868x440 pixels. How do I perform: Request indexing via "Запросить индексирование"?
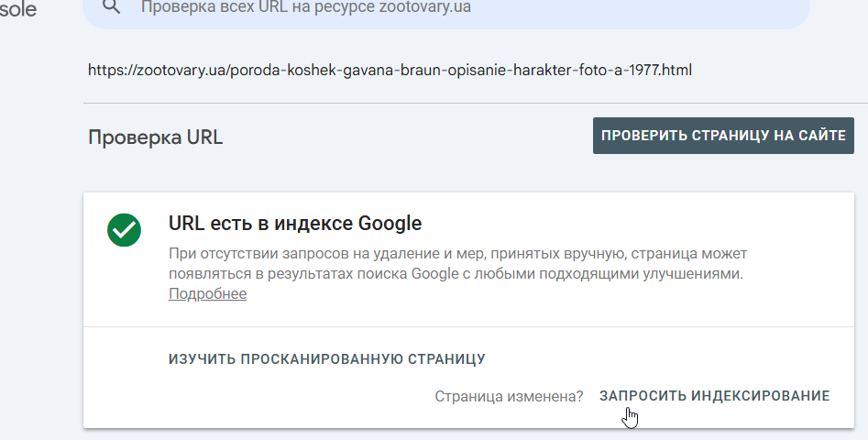(x=714, y=396)
